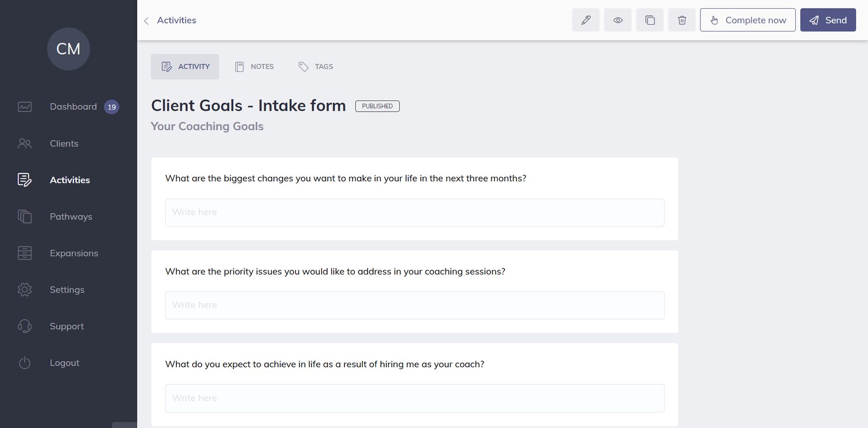Open Expansions in sidebar
This screenshot has width=868, height=428.
74,253
